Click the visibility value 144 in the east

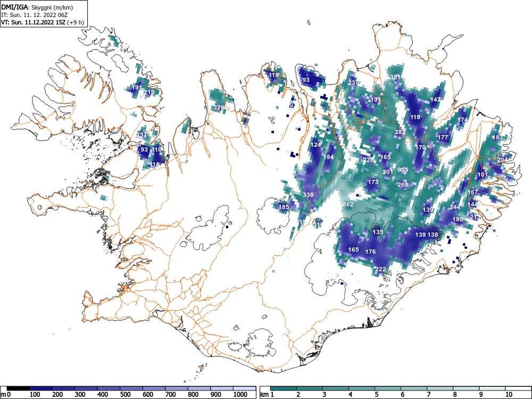pos(472,205)
